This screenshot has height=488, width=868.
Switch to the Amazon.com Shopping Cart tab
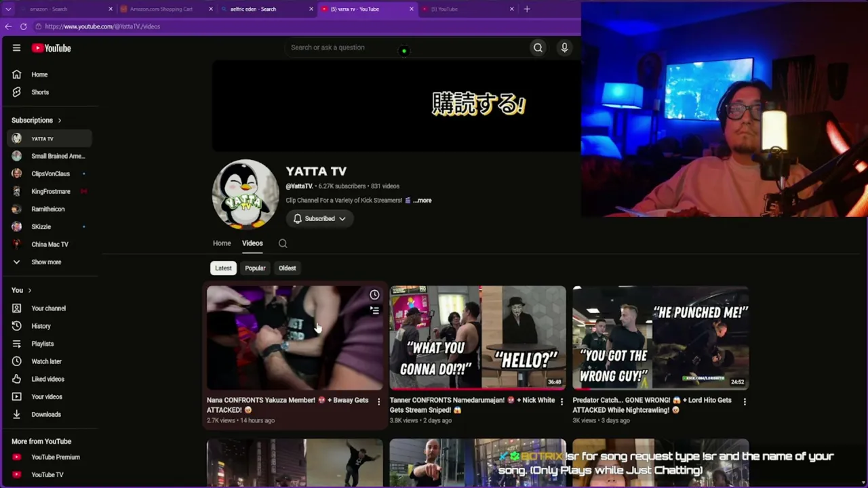point(166,9)
